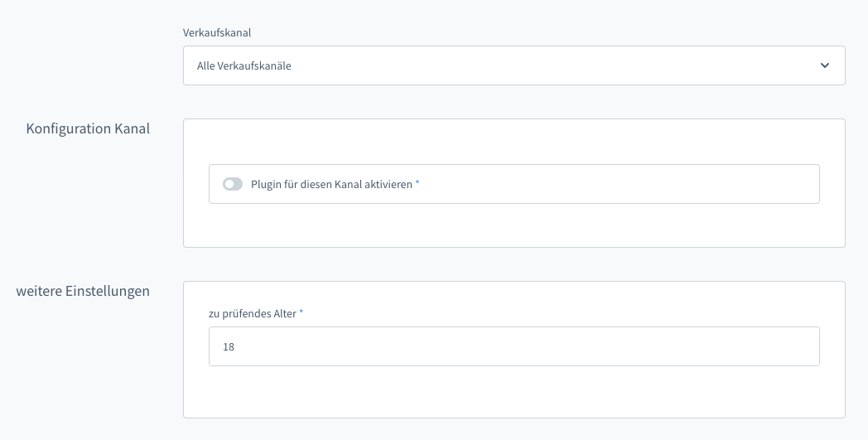The width and height of the screenshot is (868, 440).
Task: Click the blank top area of the Konfiguration Kanal card
Action: pyautogui.click(x=514, y=141)
